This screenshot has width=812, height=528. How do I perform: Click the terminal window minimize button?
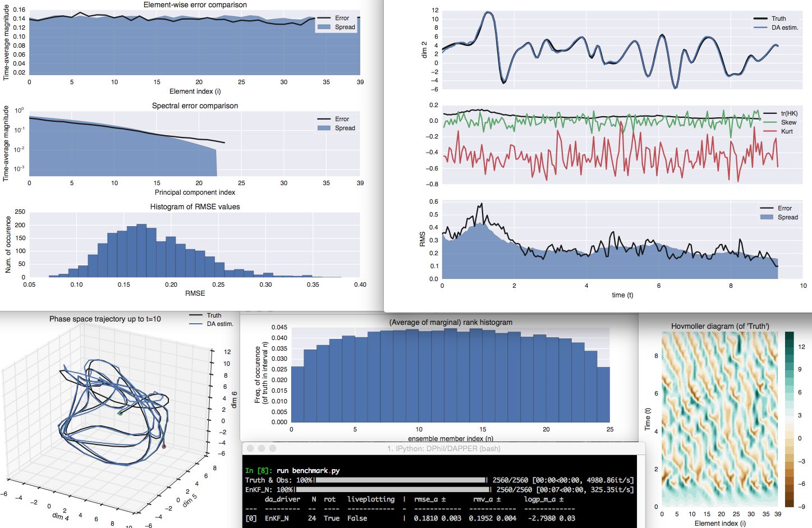tap(262, 448)
